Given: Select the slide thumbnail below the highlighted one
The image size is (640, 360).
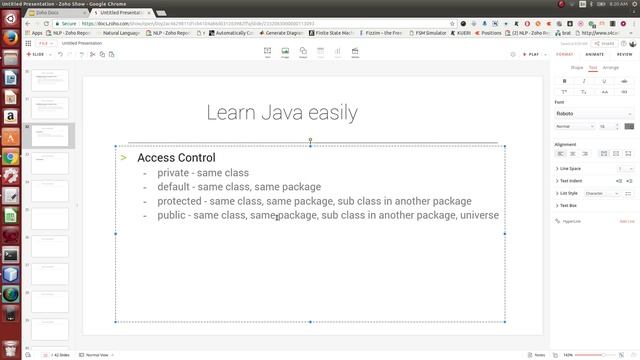Looking at the screenshot, I should (50, 163).
